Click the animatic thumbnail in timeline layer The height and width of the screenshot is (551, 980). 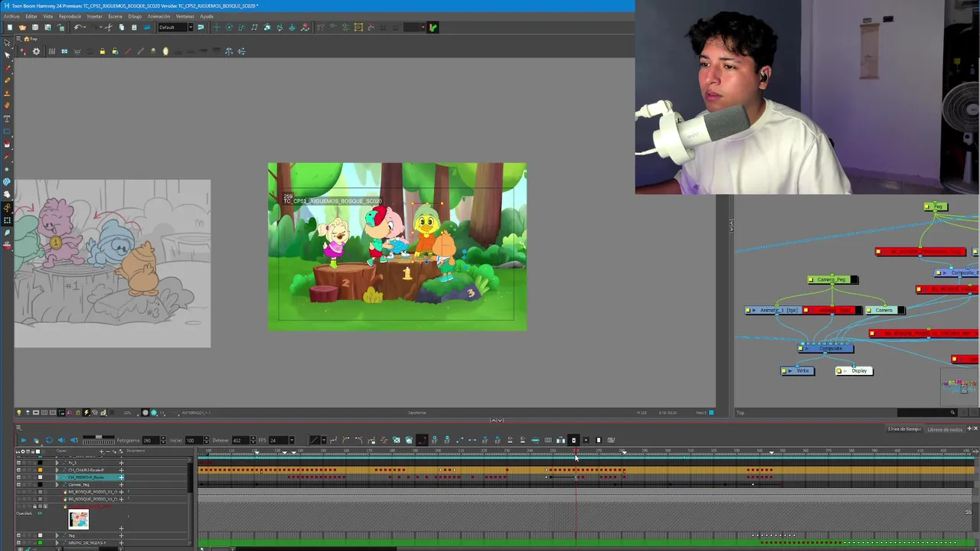78,520
